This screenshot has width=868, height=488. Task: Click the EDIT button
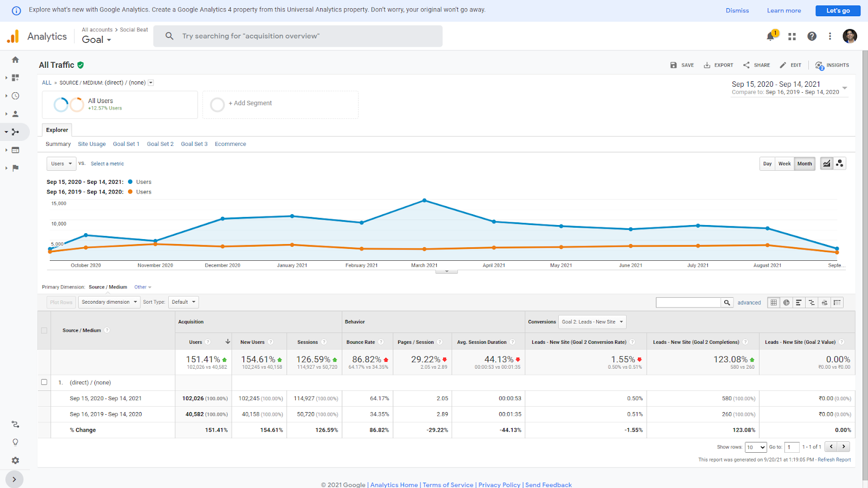pyautogui.click(x=790, y=65)
